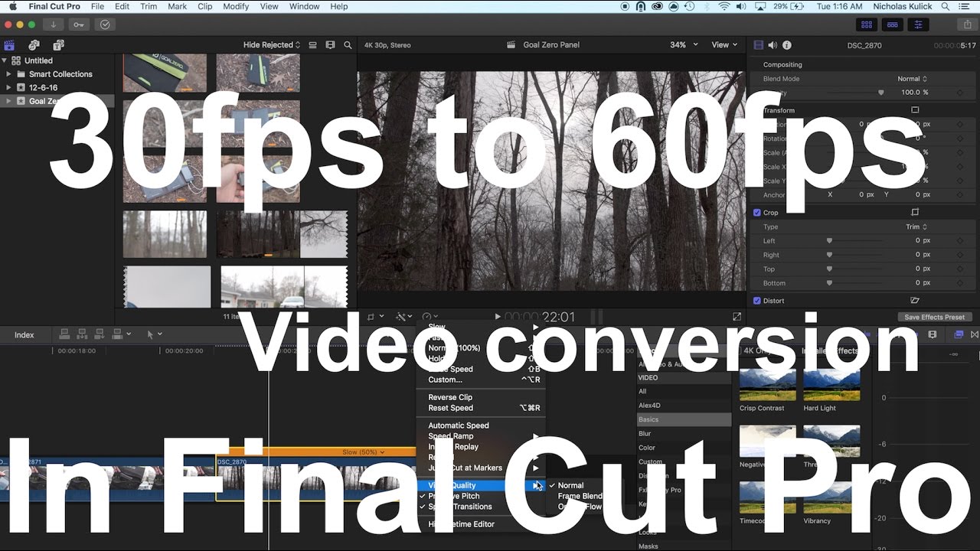
Task: Open the Audio inspector speaker icon
Action: [x=773, y=45]
